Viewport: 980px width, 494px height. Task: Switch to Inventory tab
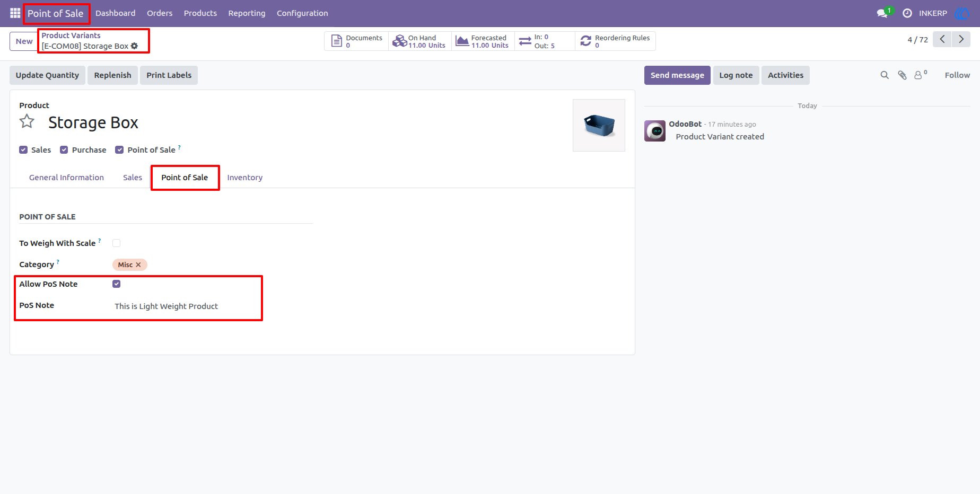coord(245,178)
